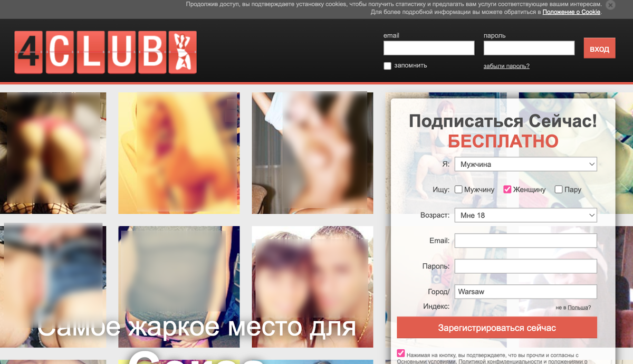Open the Положение о Cookie link
The image size is (633, 364).
[571, 12]
